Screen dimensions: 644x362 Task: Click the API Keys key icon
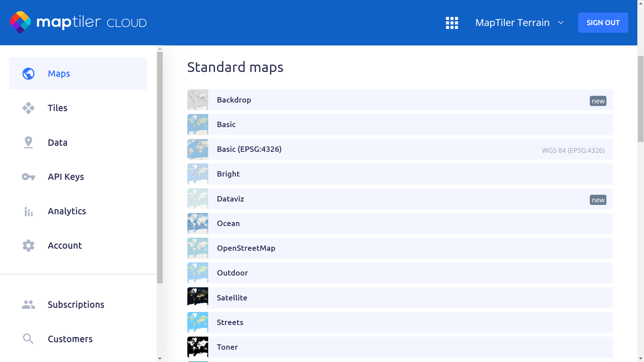28,177
